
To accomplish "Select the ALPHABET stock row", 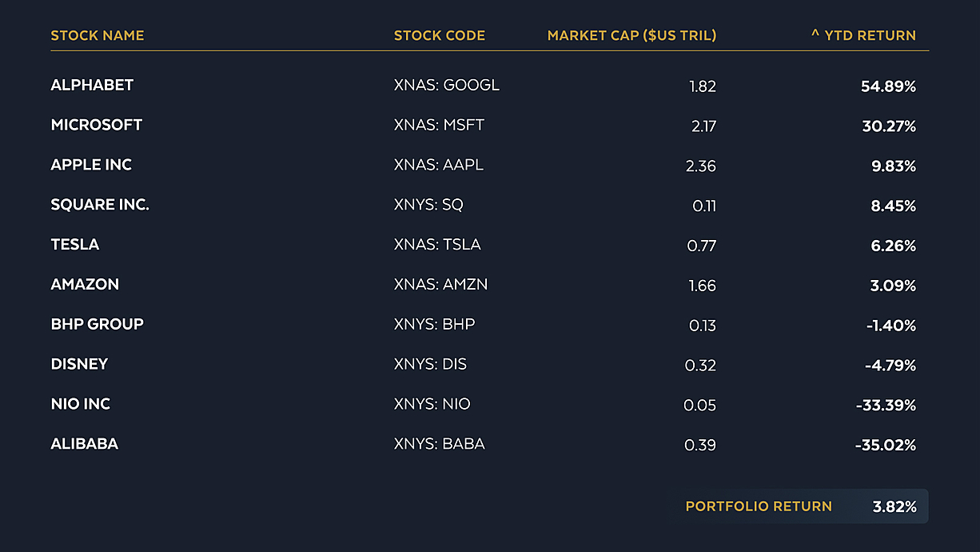I will (x=489, y=86).
